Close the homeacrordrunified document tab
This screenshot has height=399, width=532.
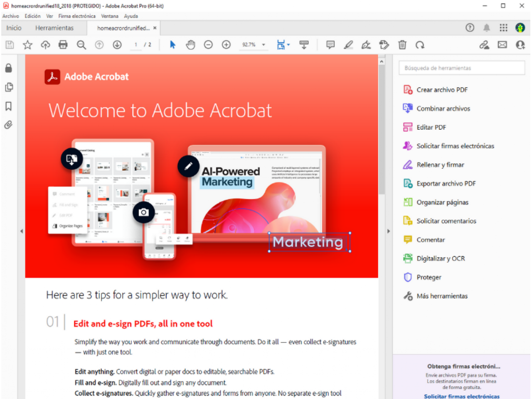[155, 28]
